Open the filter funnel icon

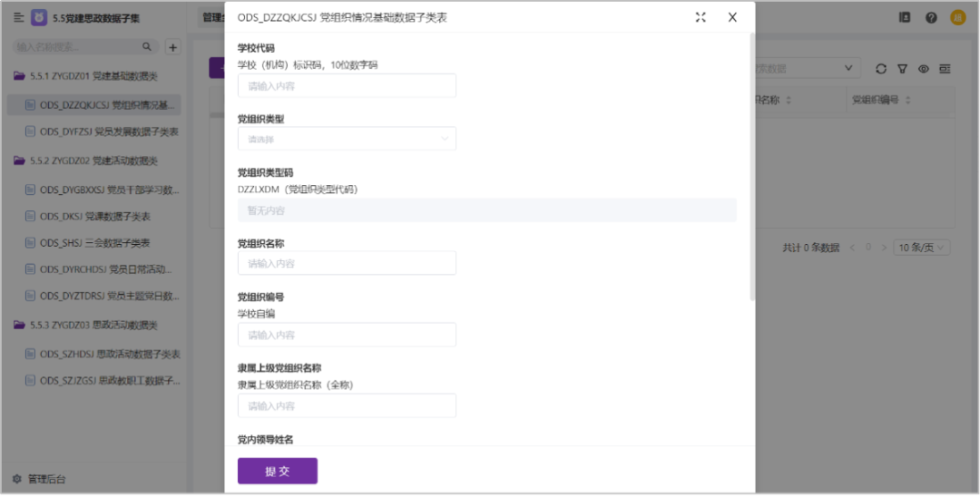(902, 69)
